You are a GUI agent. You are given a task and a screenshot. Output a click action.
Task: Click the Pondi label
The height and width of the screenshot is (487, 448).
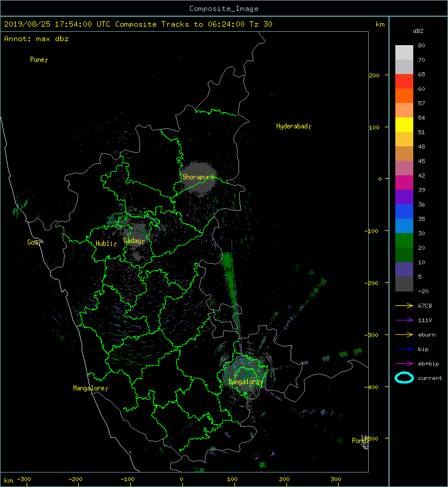(359, 440)
